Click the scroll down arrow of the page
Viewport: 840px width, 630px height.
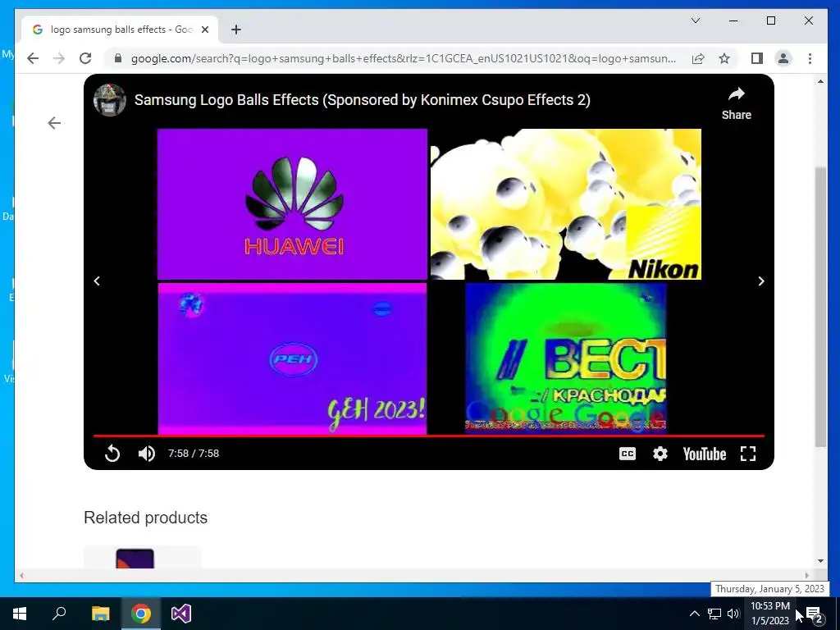pos(820,561)
